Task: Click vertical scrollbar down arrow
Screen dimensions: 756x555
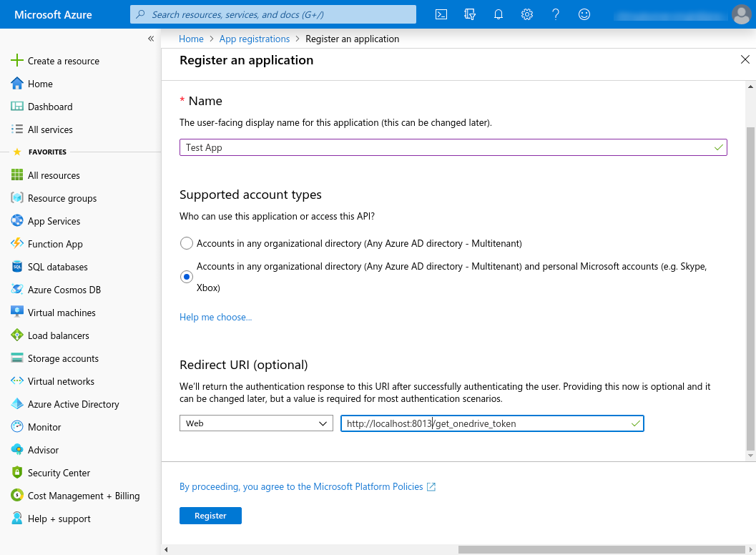Action: pos(750,455)
